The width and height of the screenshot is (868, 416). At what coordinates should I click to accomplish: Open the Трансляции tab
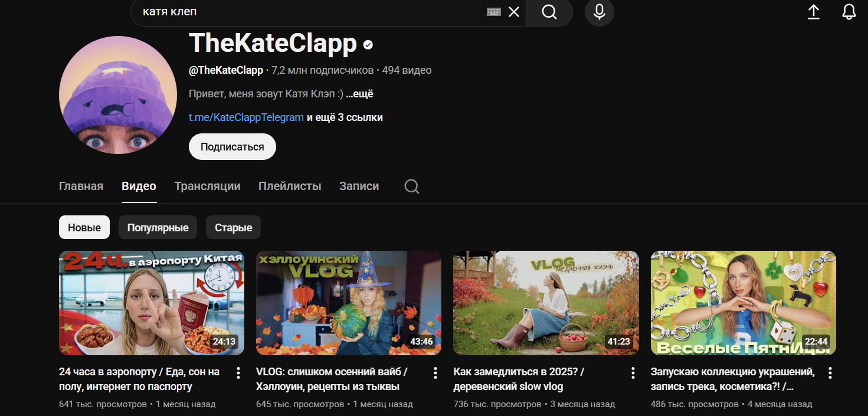click(x=207, y=186)
